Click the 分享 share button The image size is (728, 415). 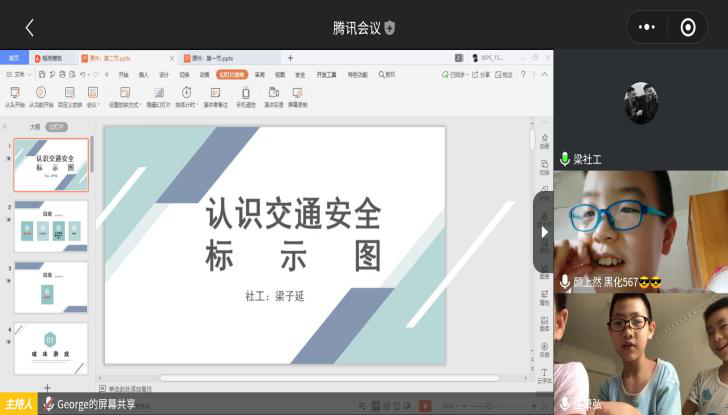pos(482,74)
